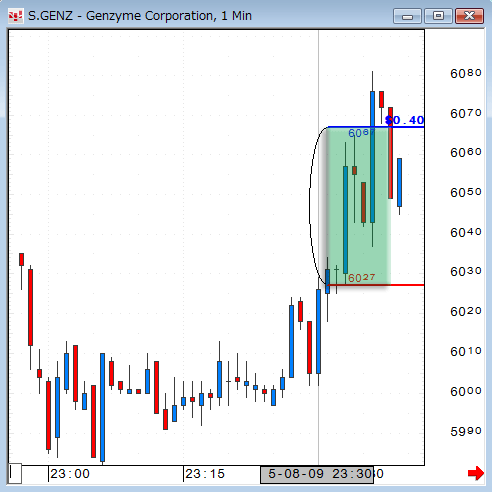Click the 6027 price label in green zone
This screenshot has width=492, height=492.
(362, 278)
